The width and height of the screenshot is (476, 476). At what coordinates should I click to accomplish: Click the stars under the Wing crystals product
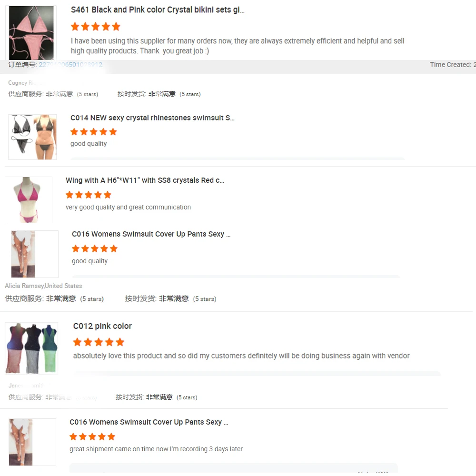[x=89, y=195]
